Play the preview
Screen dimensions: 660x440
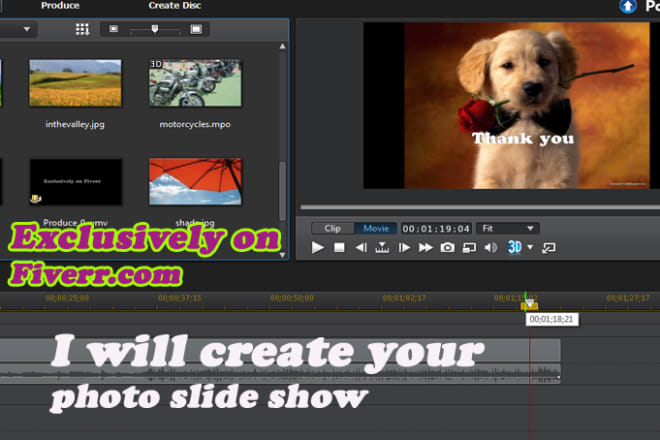tap(317, 248)
